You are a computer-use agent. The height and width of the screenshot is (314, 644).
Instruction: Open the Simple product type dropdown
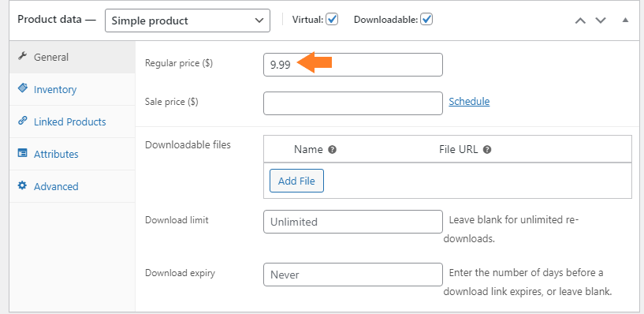188,21
